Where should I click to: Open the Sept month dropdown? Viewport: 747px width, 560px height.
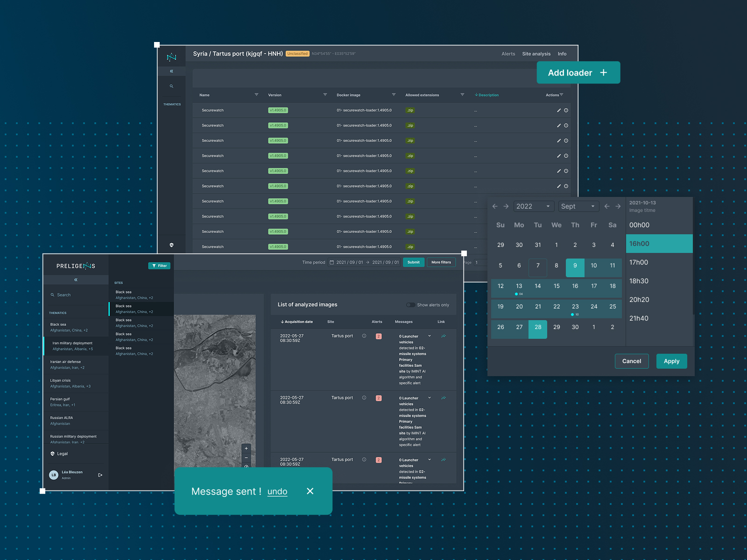pos(578,206)
